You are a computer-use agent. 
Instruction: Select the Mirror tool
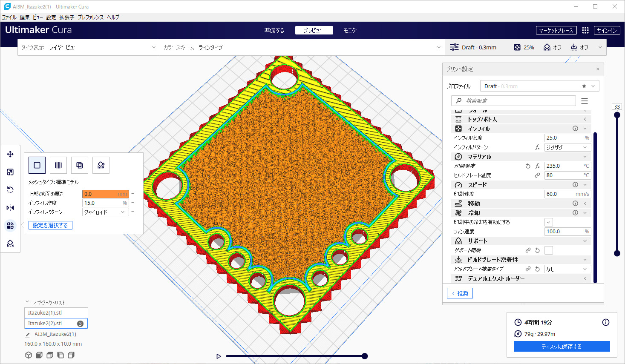click(10, 208)
